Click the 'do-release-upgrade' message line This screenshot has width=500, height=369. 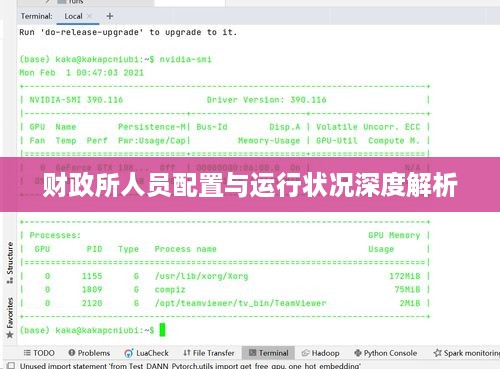click(x=128, y=32)
